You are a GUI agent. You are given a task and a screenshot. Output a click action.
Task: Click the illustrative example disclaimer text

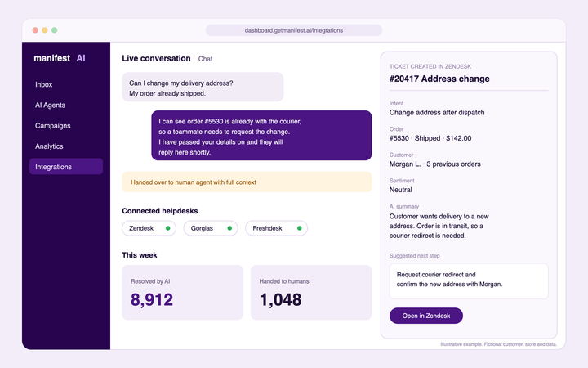point(498,344)
